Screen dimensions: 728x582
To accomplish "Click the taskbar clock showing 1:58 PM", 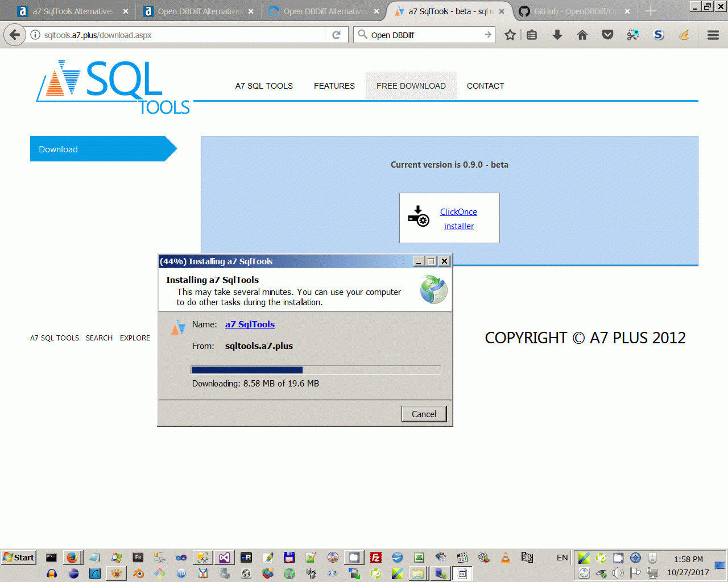I will coord(688,559).
